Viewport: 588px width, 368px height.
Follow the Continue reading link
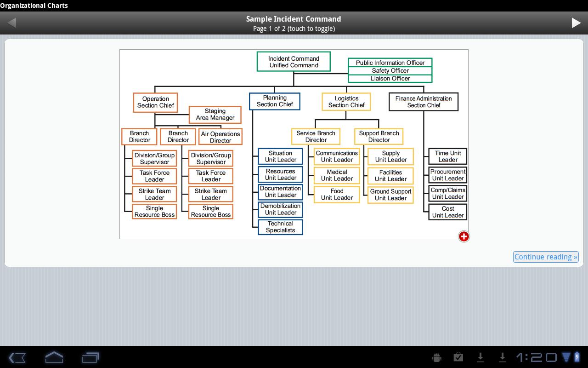pyautogui.click(x=546, y=257)
